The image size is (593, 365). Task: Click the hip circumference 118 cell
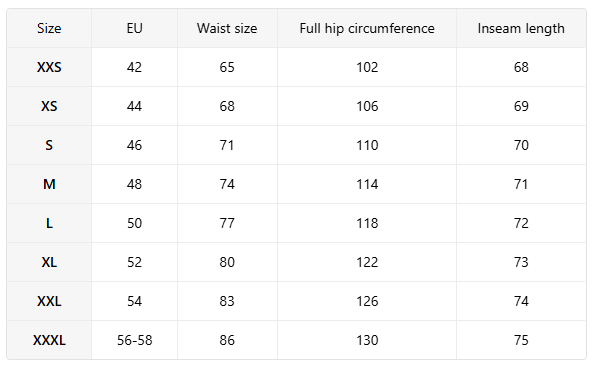(x=367, y=223)
